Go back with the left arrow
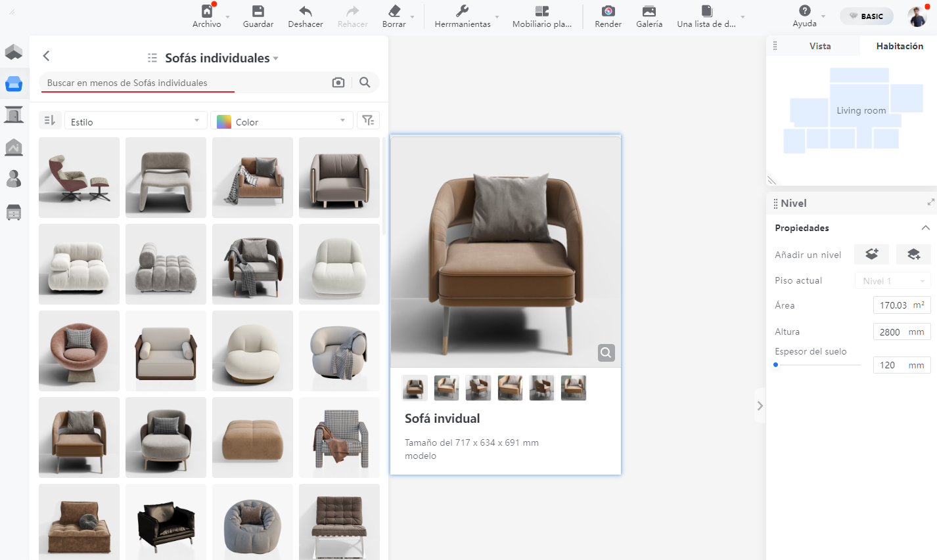937x560 pixels. pos(46,56)
